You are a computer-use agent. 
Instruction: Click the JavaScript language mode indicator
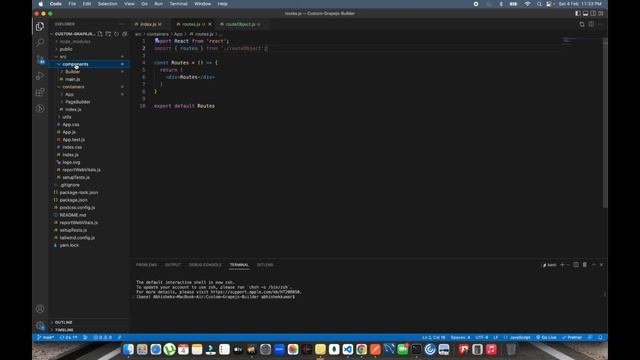[x=520, y=338]
